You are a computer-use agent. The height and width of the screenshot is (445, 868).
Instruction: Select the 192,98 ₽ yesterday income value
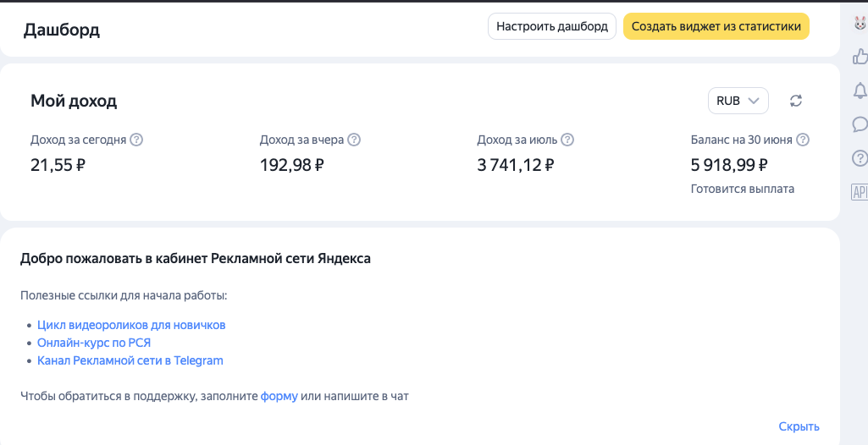tap(291, 165)
